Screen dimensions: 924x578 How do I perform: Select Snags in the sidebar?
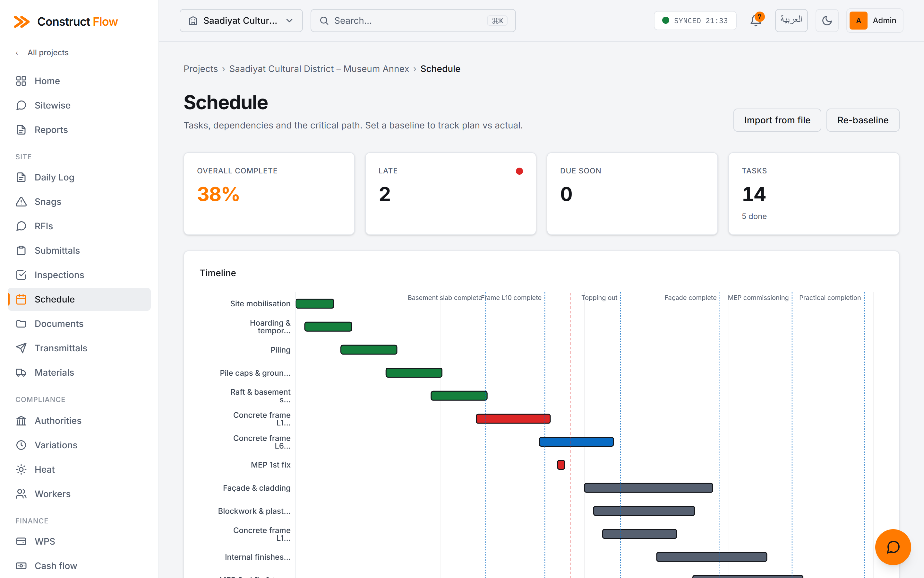coord(79,202)
